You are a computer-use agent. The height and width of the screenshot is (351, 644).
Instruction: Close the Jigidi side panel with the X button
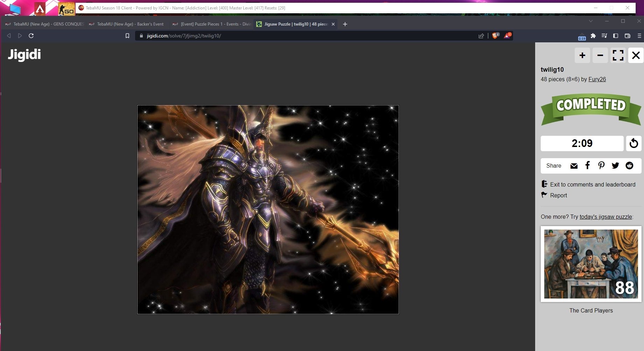tap(636, 55)
